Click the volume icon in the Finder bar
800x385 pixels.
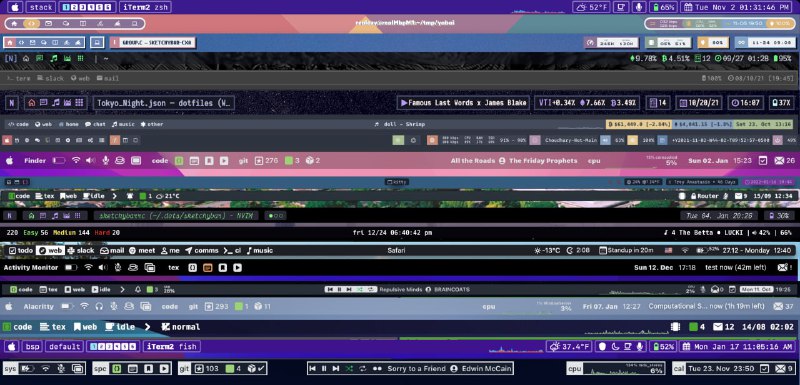coord(90,160)
